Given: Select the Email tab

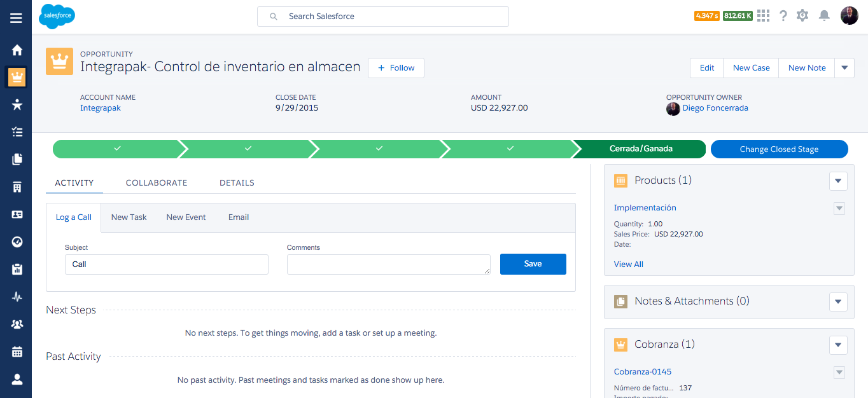Looking at the screenshot, I should pos(239,217).
